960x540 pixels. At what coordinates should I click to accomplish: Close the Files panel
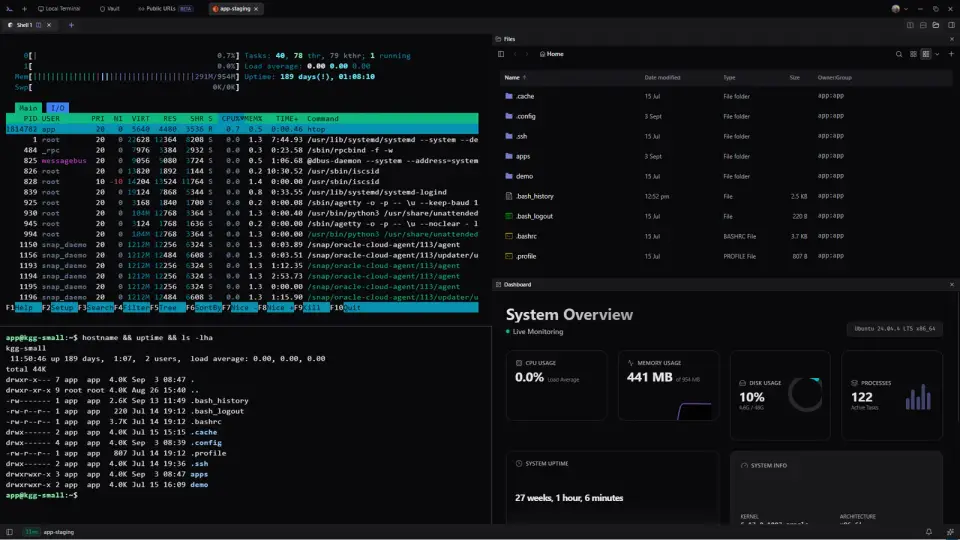click(951, 39)
